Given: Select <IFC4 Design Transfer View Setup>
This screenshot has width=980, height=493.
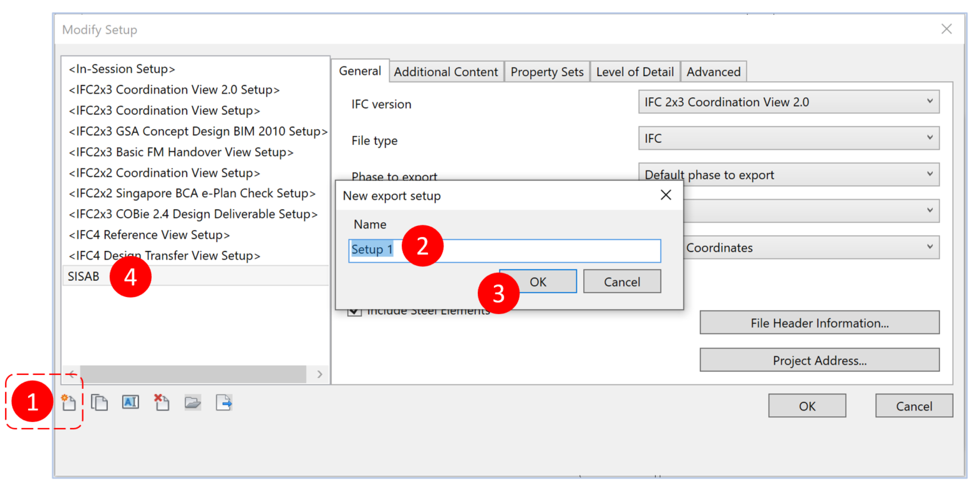Looking at the screenshot, I should point(164,256).
